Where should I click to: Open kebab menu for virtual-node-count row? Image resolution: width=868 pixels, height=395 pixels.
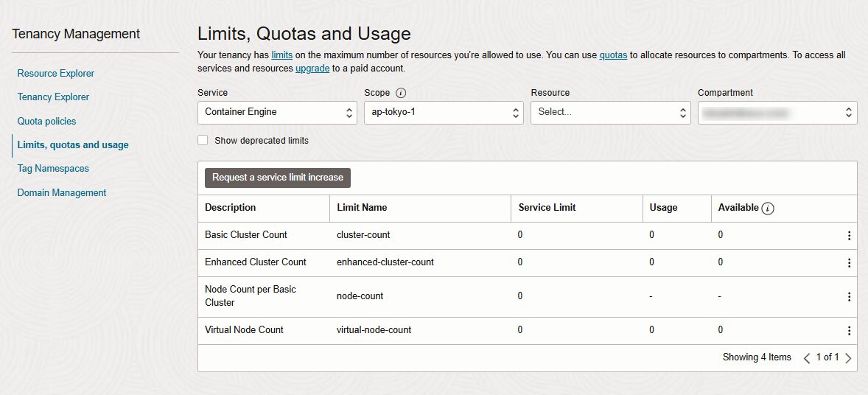click(x=849, y=331)
